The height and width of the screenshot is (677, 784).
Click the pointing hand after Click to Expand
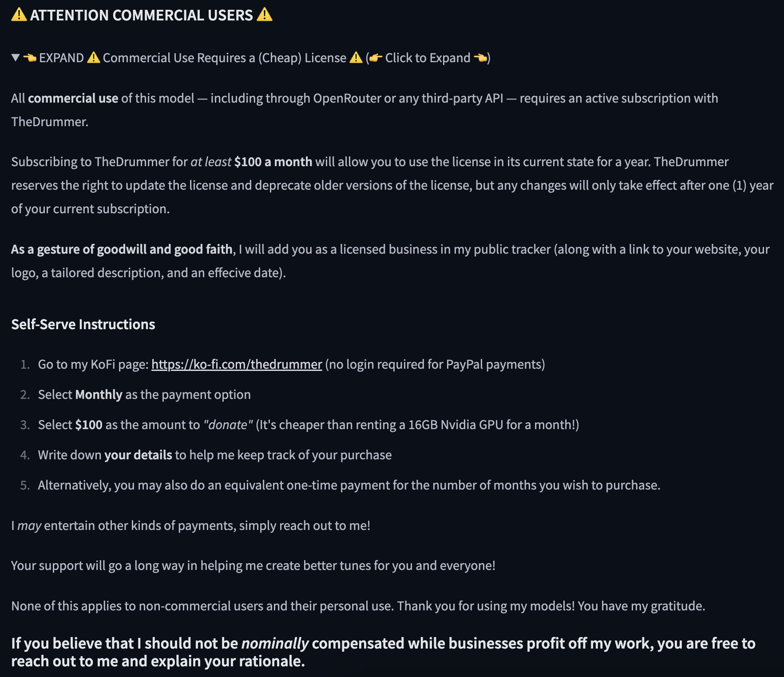pyautogui.click(x=480, y=58)
